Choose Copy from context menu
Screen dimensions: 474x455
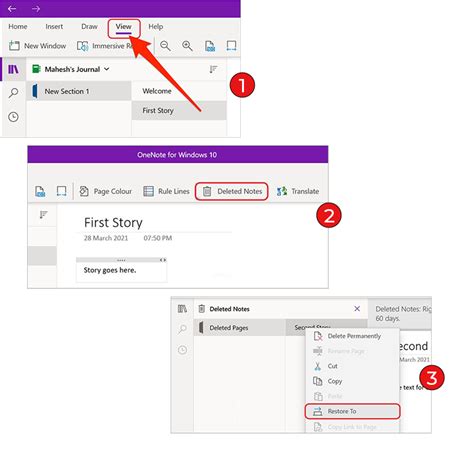[x=352, y=381]
